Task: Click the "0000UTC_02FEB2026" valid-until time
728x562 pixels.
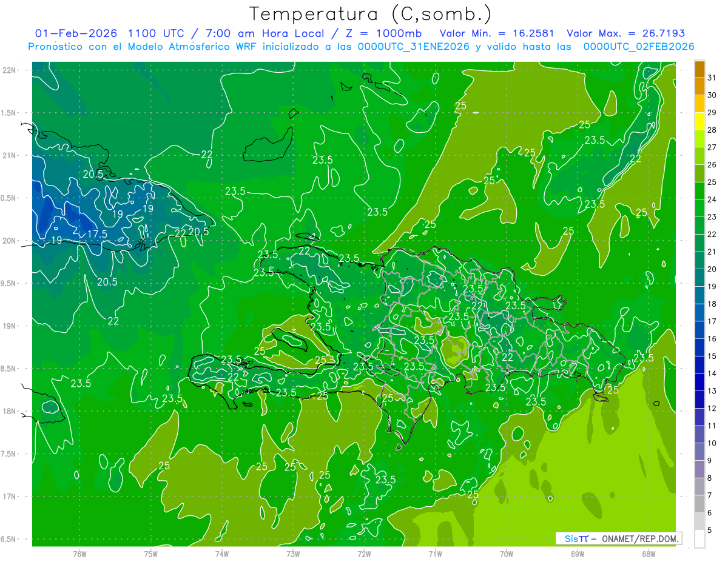Action: (x=638, y=47)
